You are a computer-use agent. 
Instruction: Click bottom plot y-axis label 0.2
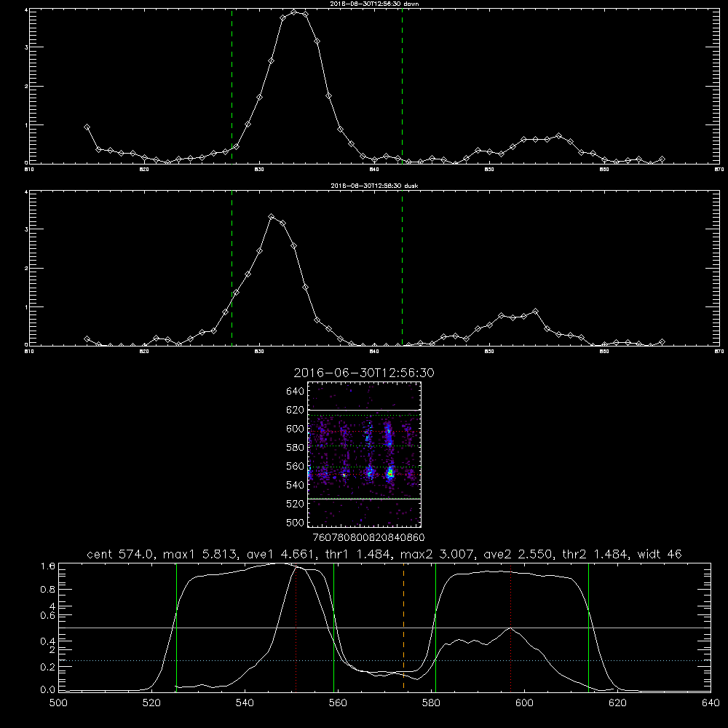tap(48, 667)
